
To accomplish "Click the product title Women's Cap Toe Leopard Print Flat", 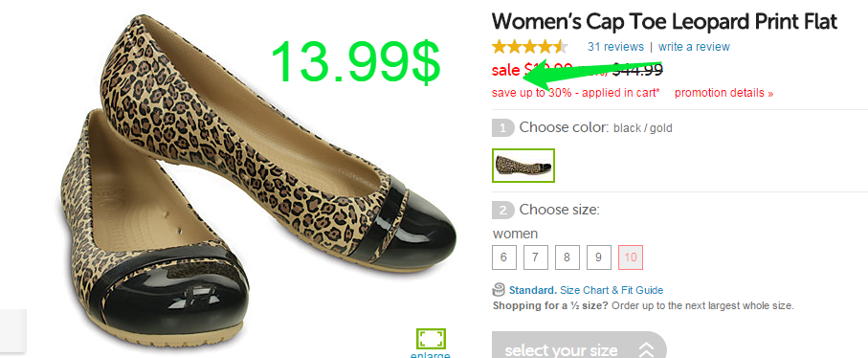I will [x=664, y=22].
